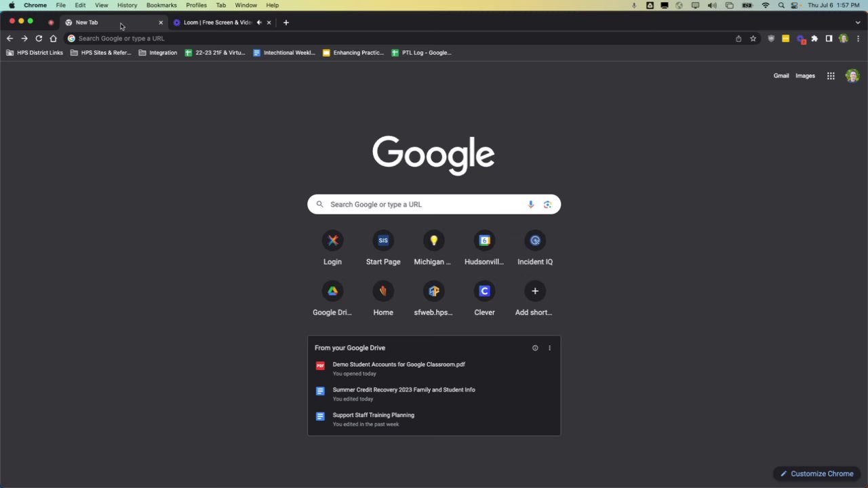Reload the current page
Screen dimensions: 868x488
pyautogui.click(x=39, y=39)
